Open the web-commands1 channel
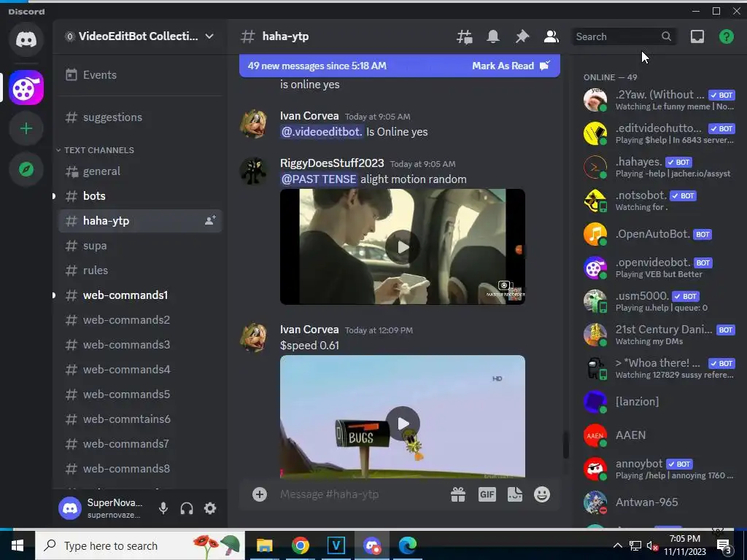The image size is (747, 560). pos(140,295)
